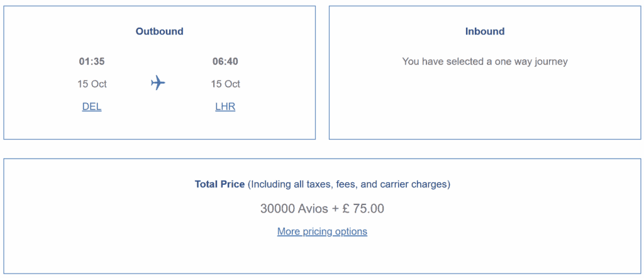Click empty space inside the Inbound panel
Screen dimensions: 644x278
(485, 107)
